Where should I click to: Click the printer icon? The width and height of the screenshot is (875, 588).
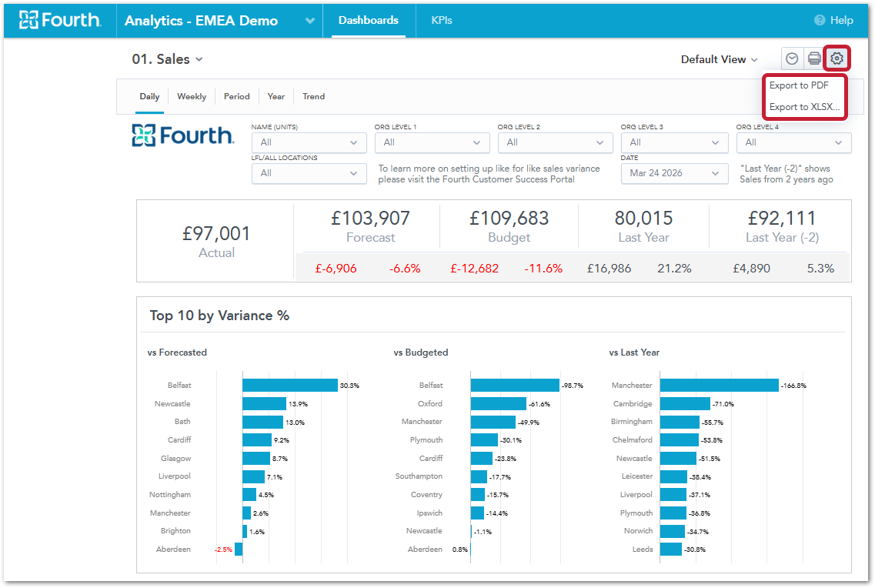814,58
